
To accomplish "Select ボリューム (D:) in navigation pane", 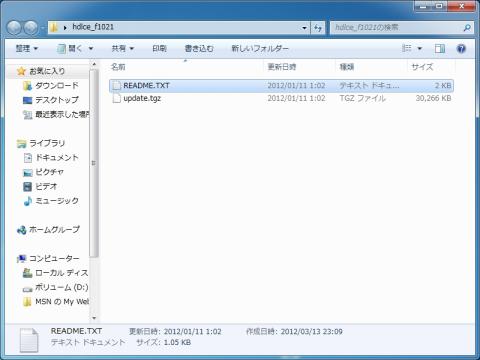I will 62,287.
